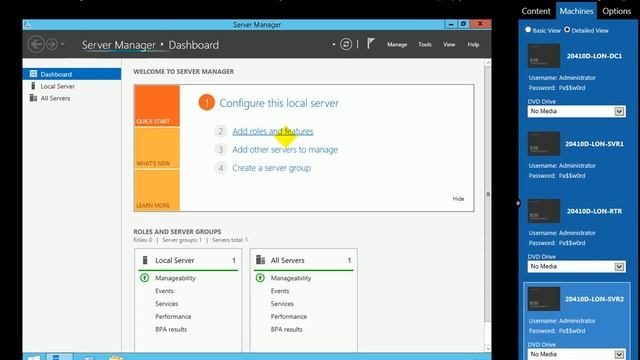The height and width of the screenshot is (360, 640).
Task: Hide the welcome tile
Action: pyautogui.click(x=458, y=199)
